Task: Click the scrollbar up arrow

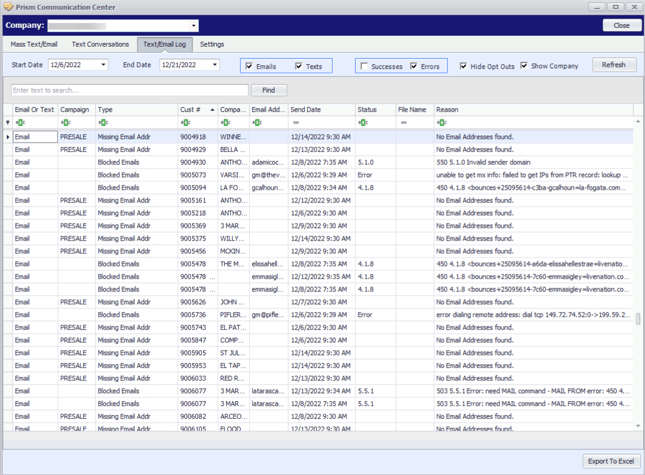Action: (638, 122)
